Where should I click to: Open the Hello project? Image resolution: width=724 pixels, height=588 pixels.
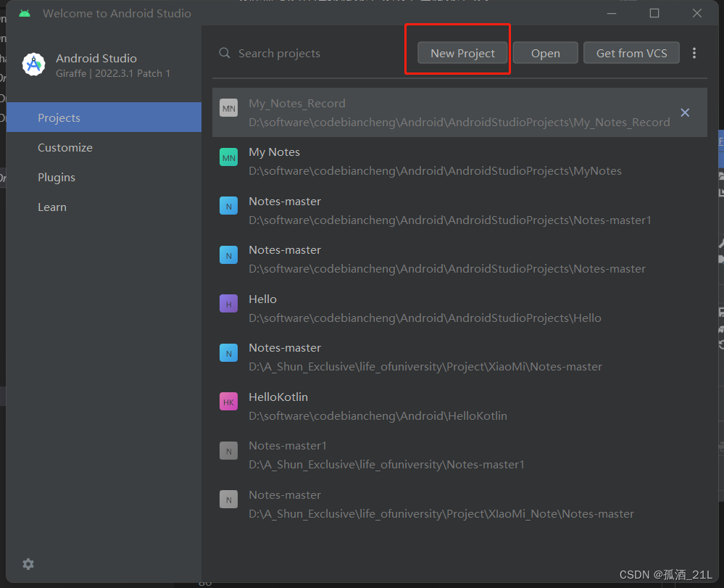459,308
